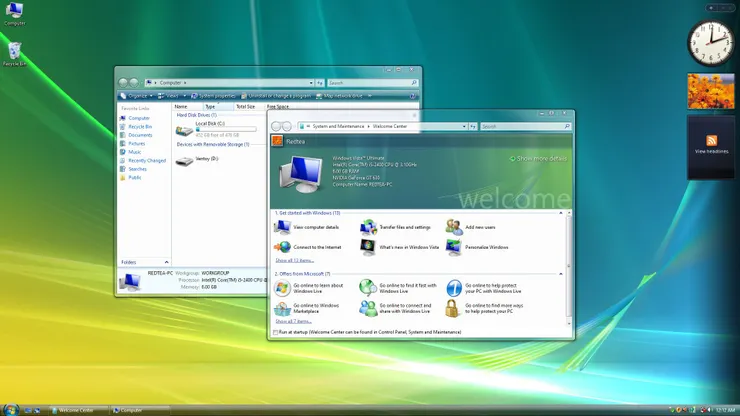The height and width of the screenshot is (416, 740).
Task: Select Local Disk (C:) drive icon
Action: (x=184, y=130)
